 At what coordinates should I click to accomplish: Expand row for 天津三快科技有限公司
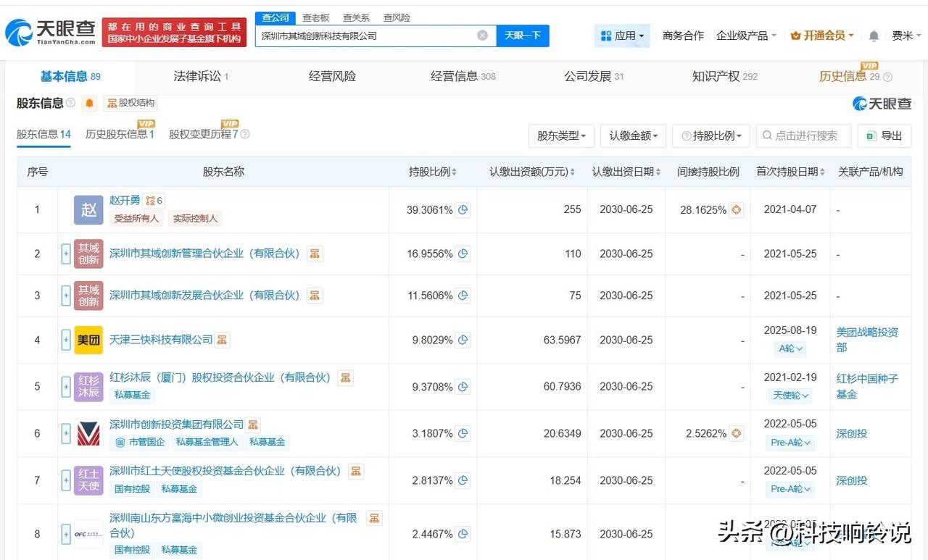66,340
